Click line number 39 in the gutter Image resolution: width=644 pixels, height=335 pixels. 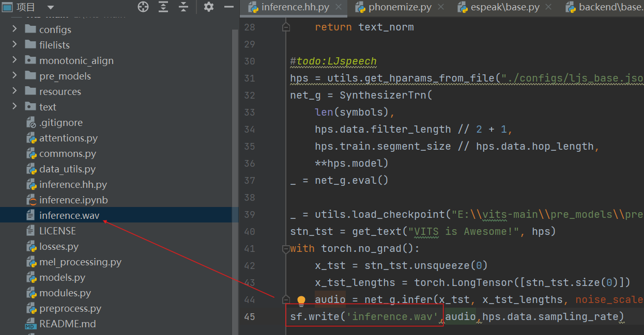pos(249,215)
